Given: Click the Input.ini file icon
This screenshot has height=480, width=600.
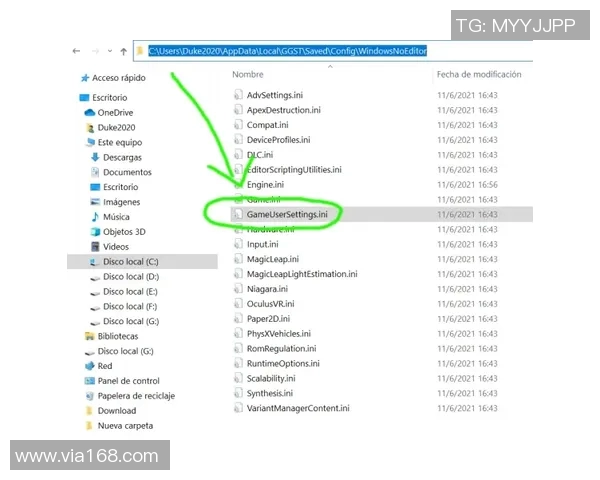Looking at the screenshot, I should [238, 245].
